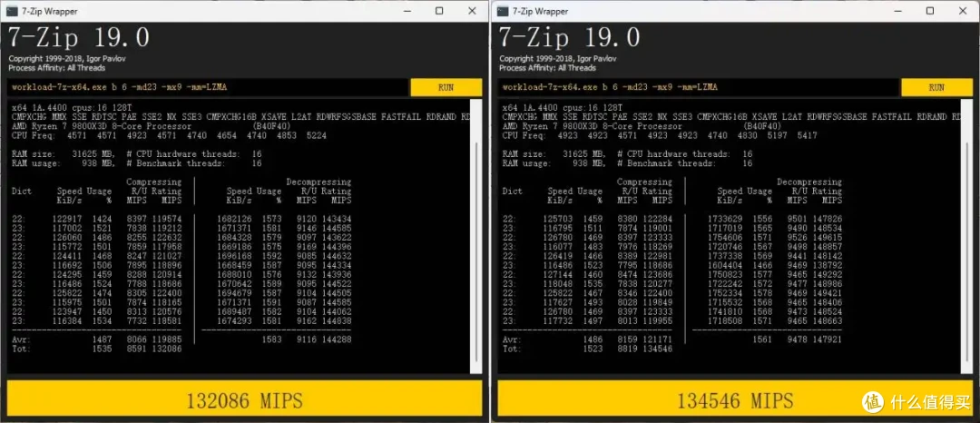
Task: Click the decompressing rating 144838 in left window
Action: 335,320
